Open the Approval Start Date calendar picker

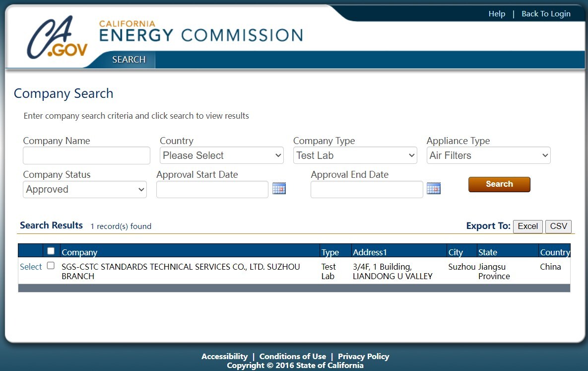tap(279, 189)
